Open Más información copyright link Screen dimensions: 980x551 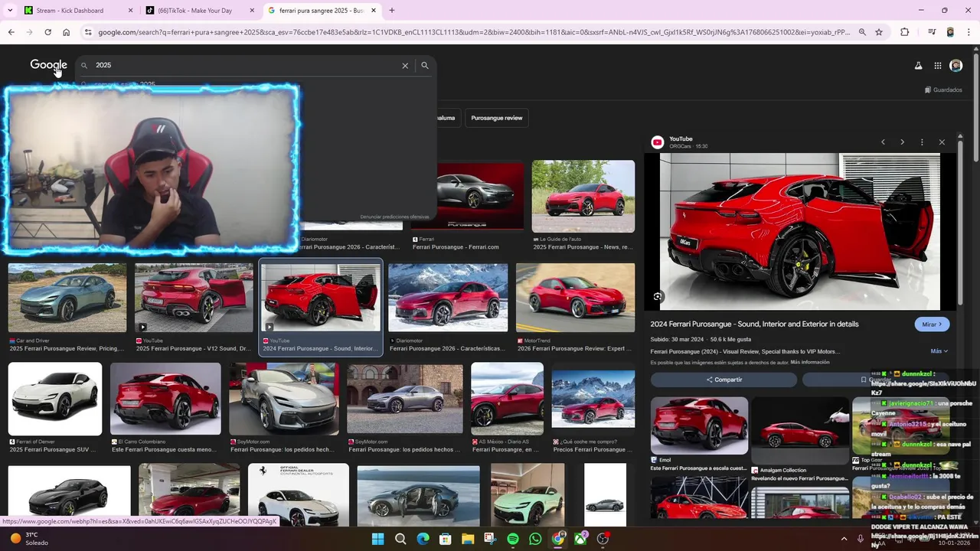pyautogui.click(x=809, y=362)
